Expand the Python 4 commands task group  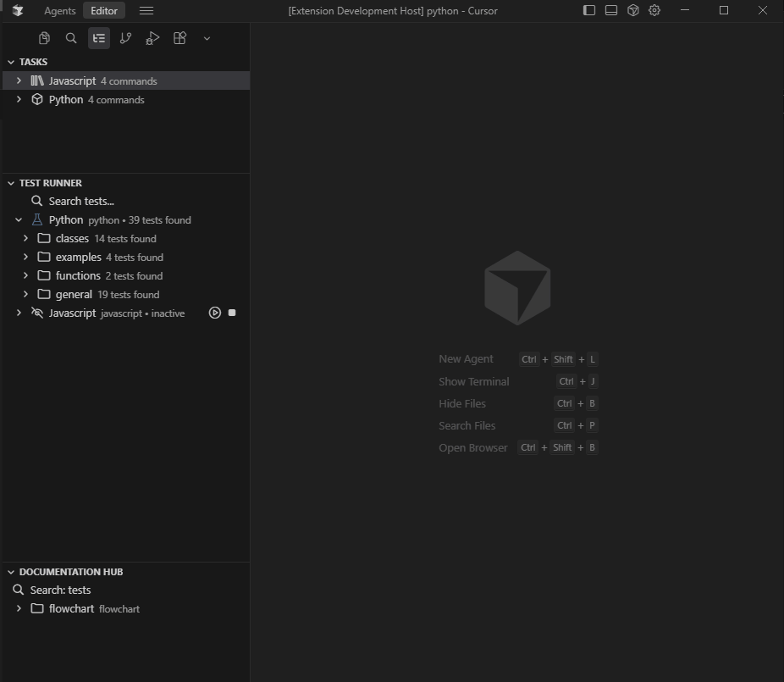point(19,100)
